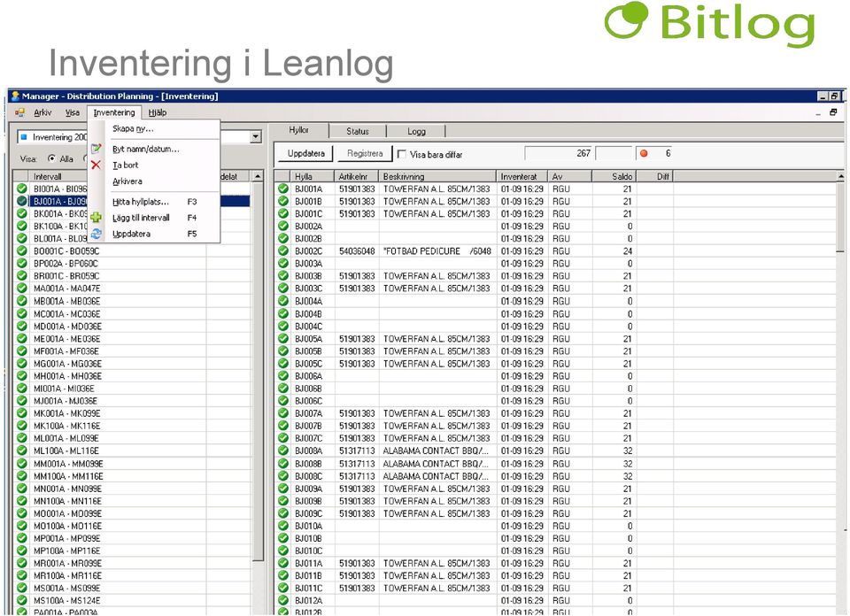Open the Visa menu
The width and height of the screenshot is (850, 616).
pos(72,112)
